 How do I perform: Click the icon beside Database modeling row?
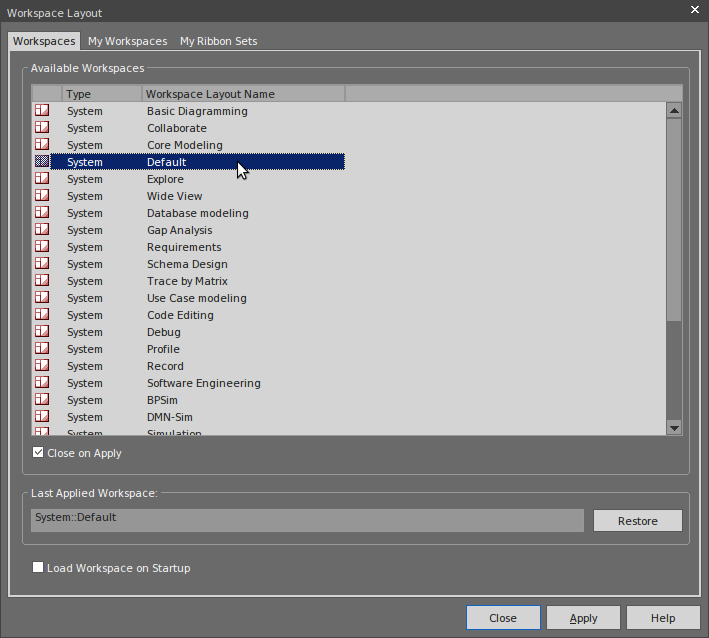[42, 213]
